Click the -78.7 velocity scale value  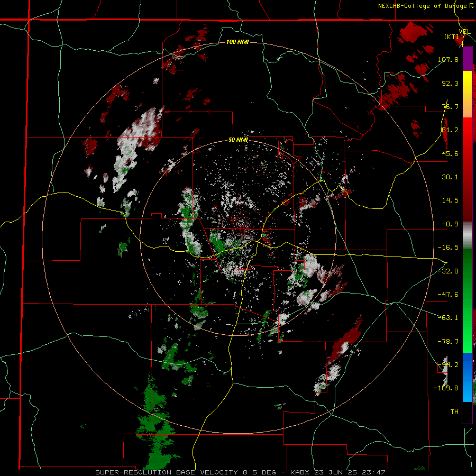tap(448, 342)
